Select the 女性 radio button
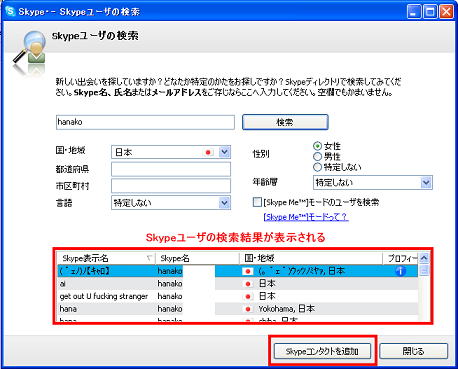 317,146
